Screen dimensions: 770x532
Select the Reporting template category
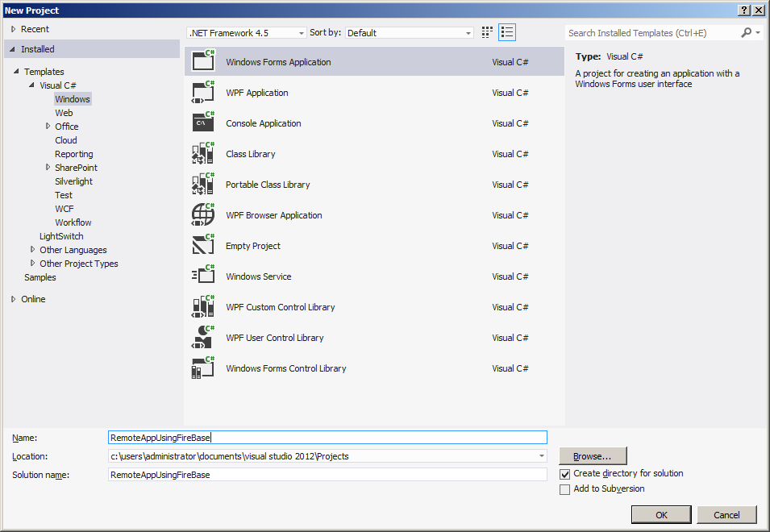pos(73,154)
